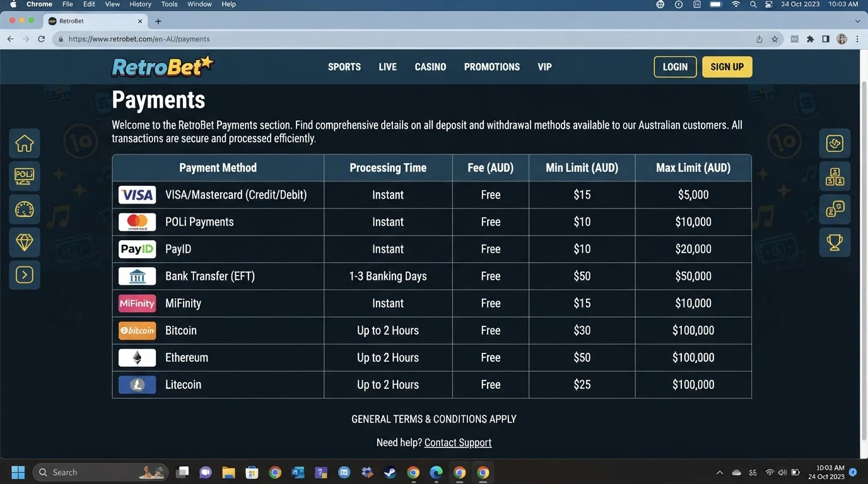This screenshot has width=868, height=484.
Task: Toggle the Chrome side panel icon
Action: click(826, 39)
